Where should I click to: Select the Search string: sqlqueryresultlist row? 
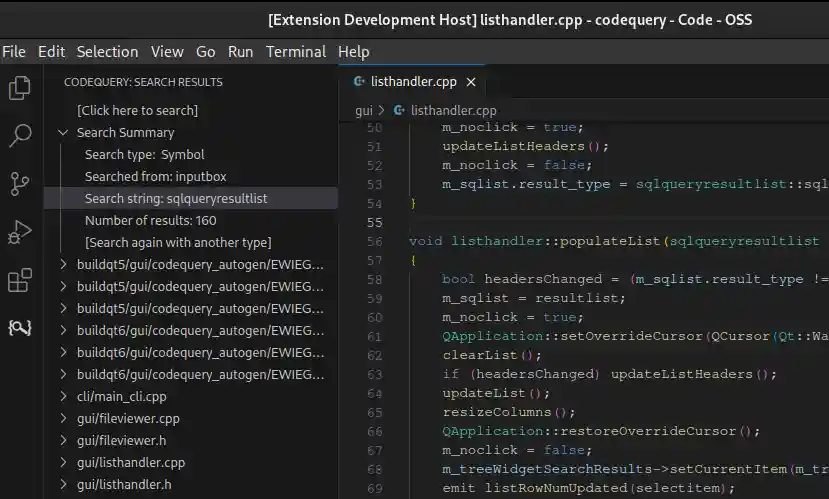(176, 199)
